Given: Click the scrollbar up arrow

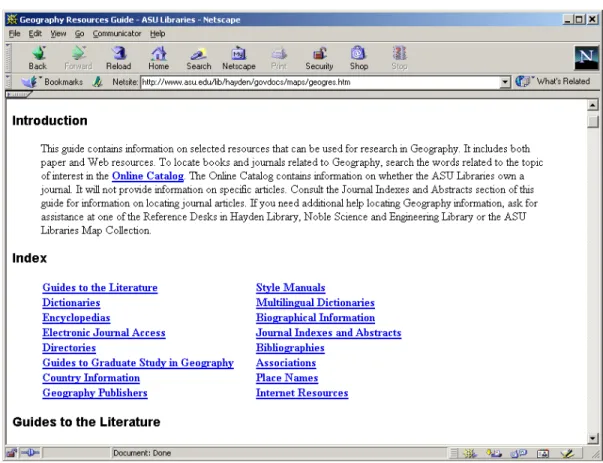Looking at the screenshot, I should 593,105.
